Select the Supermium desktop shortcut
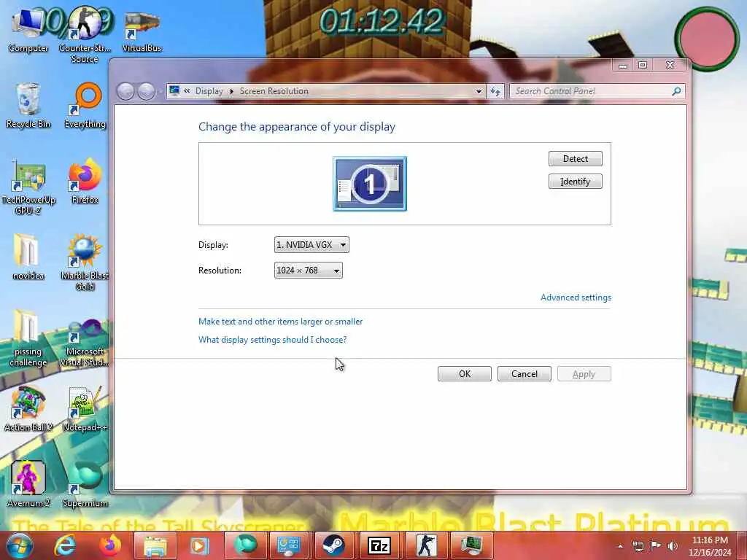747x560 pixels. [85, 484]
